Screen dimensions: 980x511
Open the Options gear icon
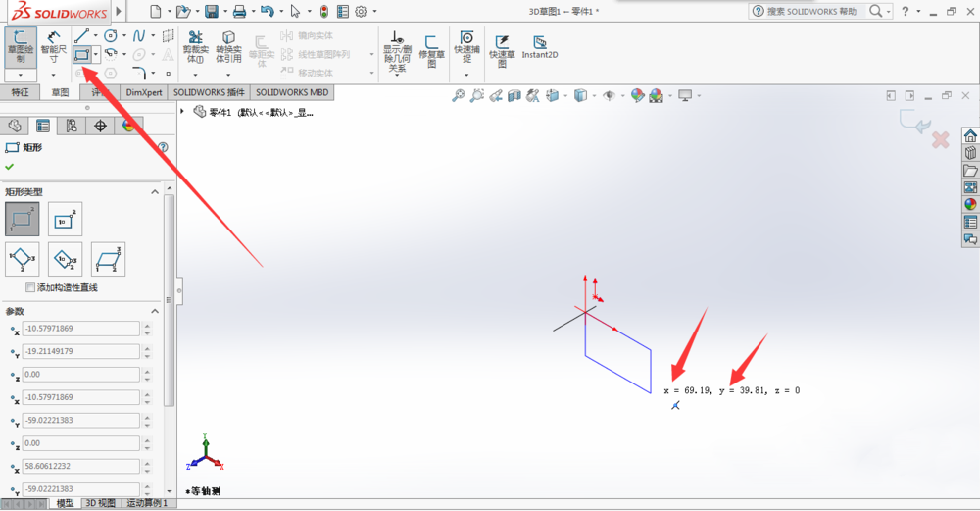point(361,11)
